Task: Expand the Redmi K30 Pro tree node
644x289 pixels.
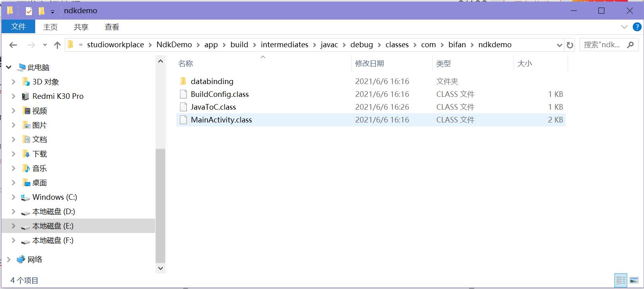Action: [13, 96]
